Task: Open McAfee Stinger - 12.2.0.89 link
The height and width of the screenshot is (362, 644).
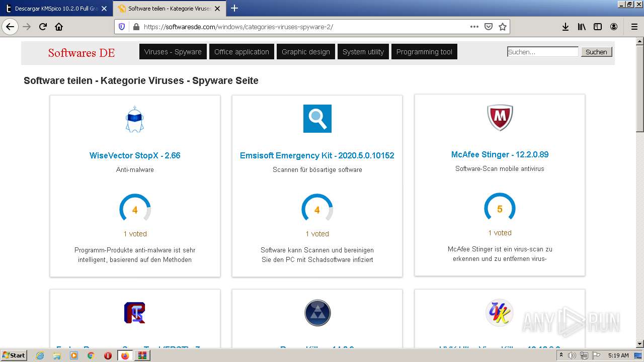Action: click(x=500, y=154)
